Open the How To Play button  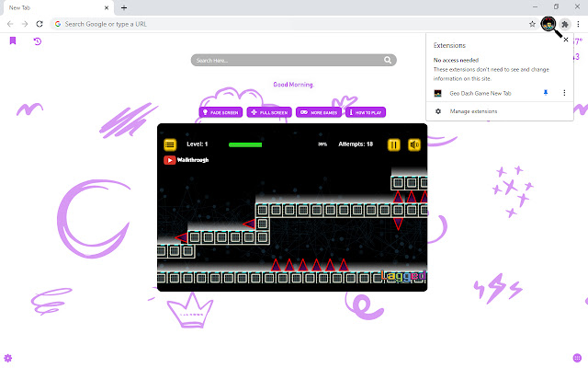[x=366, y=112]
